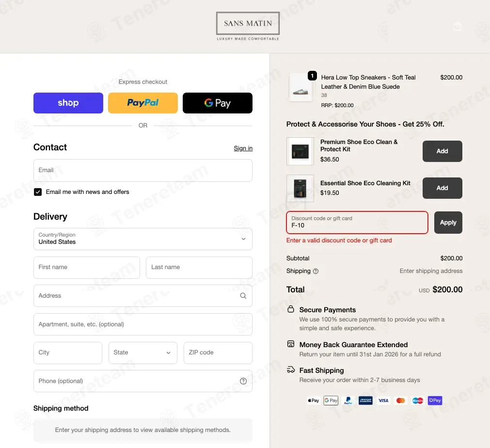Click the Money Back Guarantee icon

[291, 344]
